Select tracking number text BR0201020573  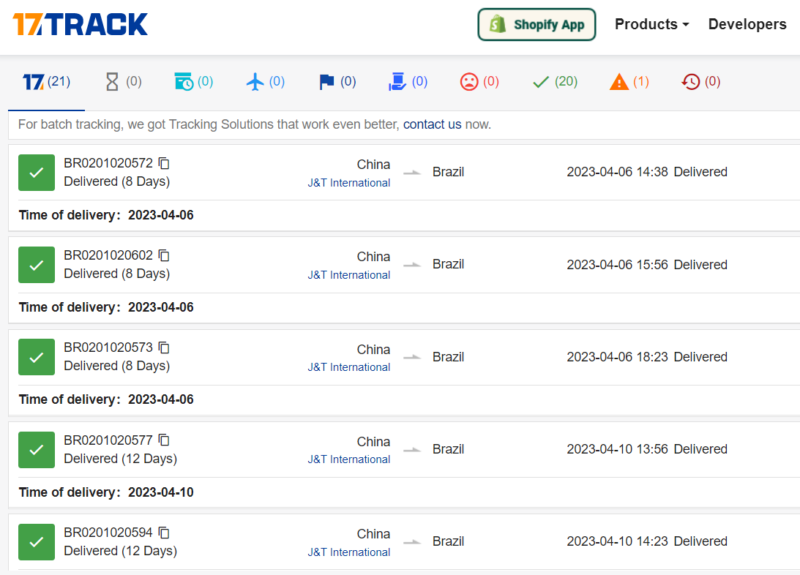[108, 347]
